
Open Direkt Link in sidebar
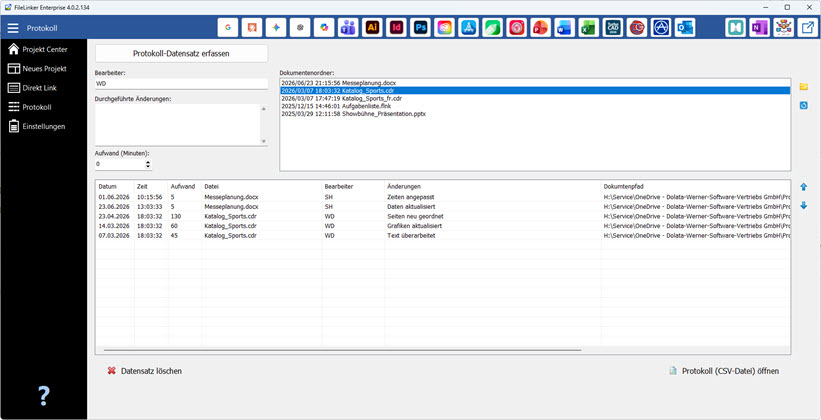[x=32, y=88]
